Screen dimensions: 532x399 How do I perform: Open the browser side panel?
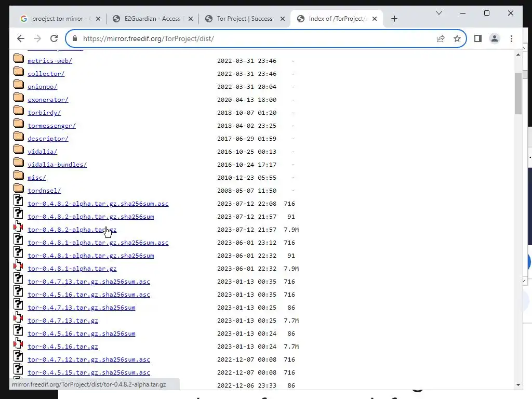point(478,38)
